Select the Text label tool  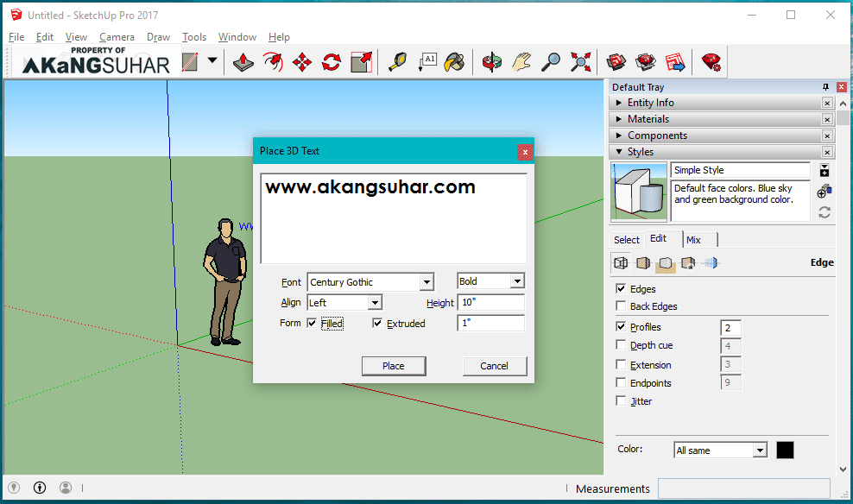click(x=427, y=62)
